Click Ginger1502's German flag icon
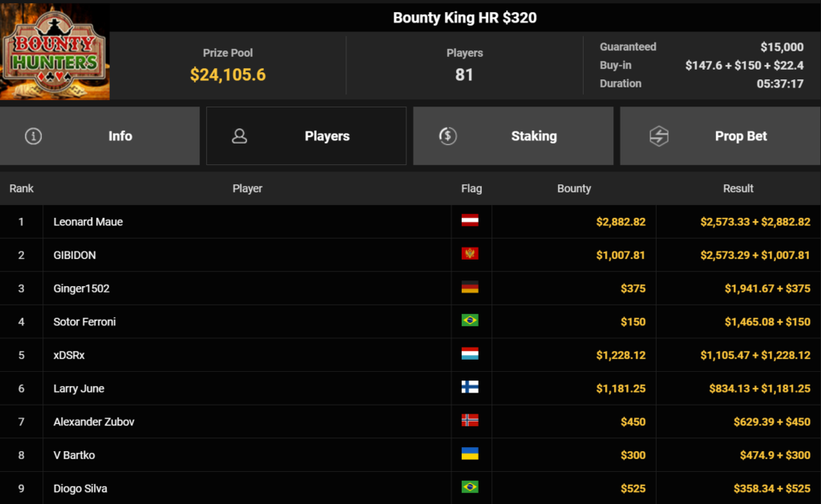 tap(470, 288)
